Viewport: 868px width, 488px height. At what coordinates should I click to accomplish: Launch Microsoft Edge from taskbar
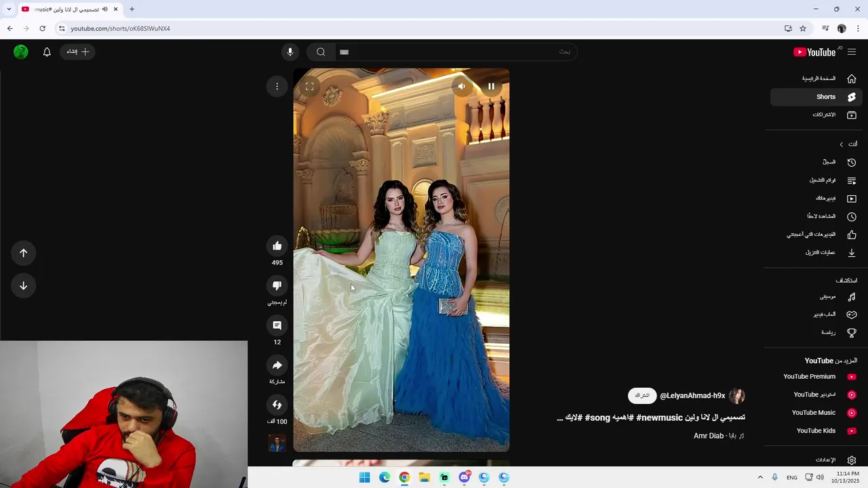pos(384,477)
